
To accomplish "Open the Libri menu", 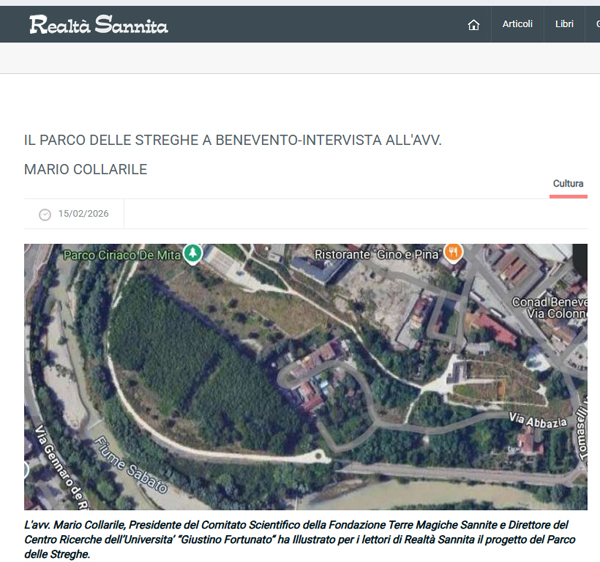I will tap(564, 25).
